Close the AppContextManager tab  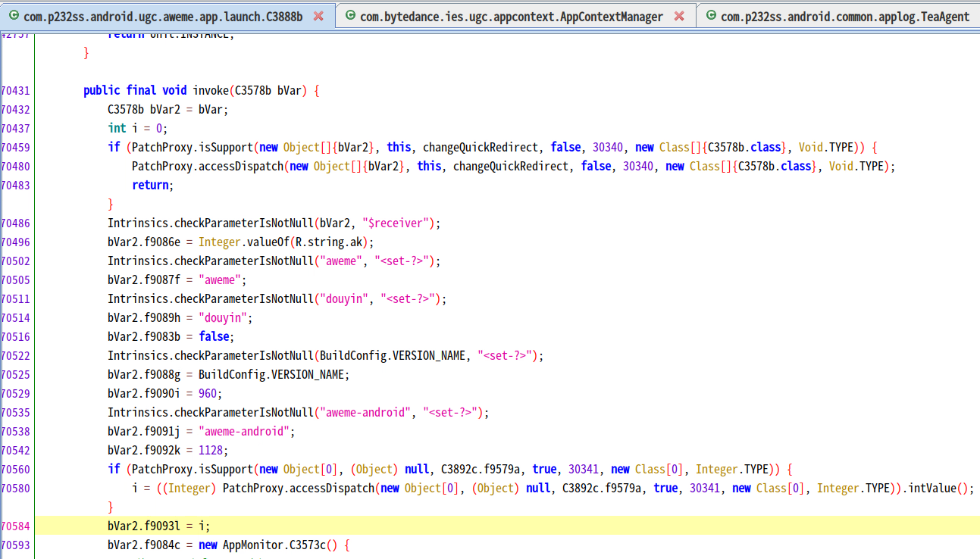[679, 16]
